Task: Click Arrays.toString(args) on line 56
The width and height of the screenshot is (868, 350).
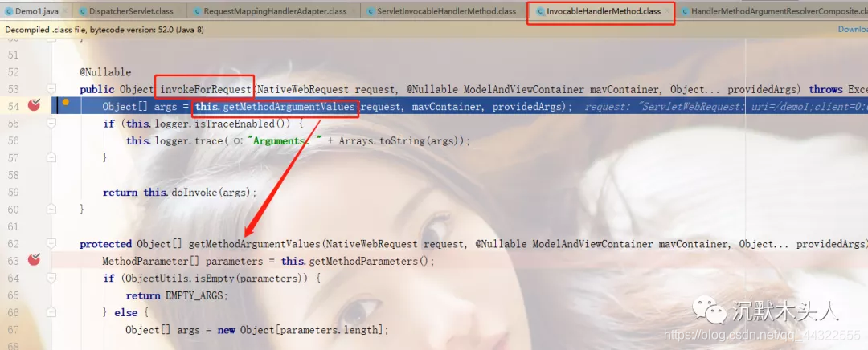Action: point(403,141)
